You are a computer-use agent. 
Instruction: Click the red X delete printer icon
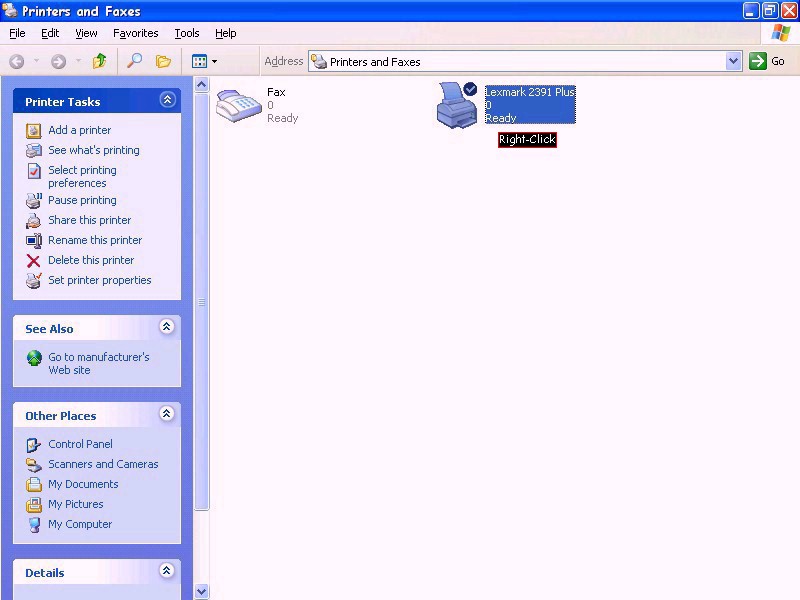pyautogui.click(x=34, y=261)
